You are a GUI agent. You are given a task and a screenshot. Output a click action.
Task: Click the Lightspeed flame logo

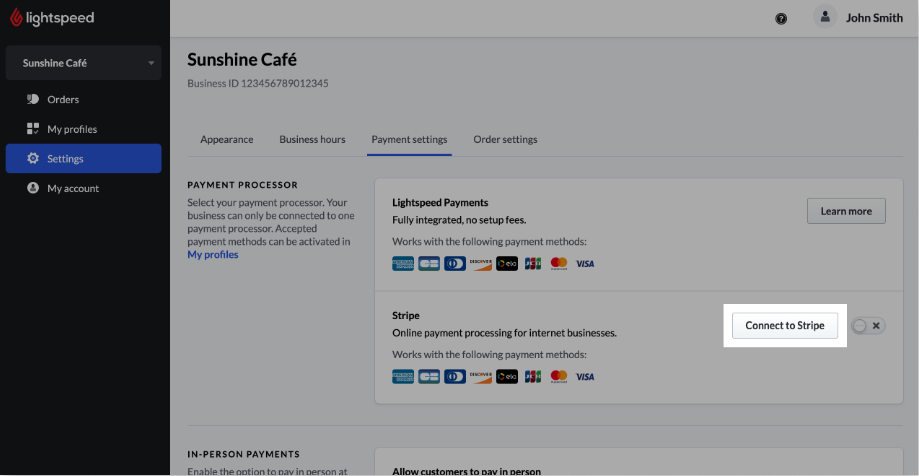17,17
